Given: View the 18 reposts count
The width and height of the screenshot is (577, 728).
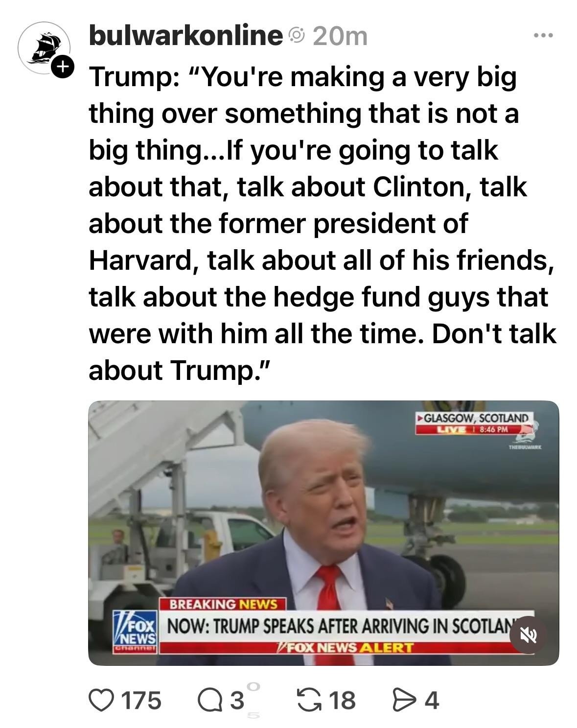Looking at the screenshot, I should pyautogui.click(x=342, y=700).
